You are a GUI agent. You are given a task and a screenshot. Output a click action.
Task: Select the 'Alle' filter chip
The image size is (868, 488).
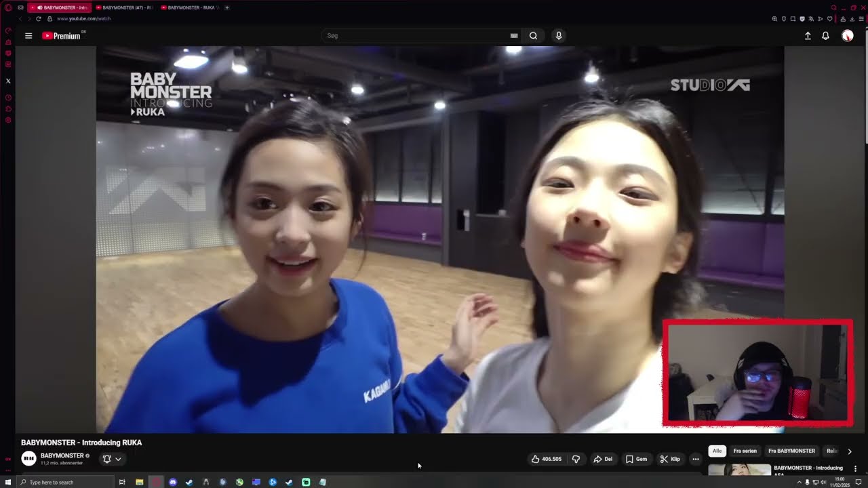click(717, 451)
